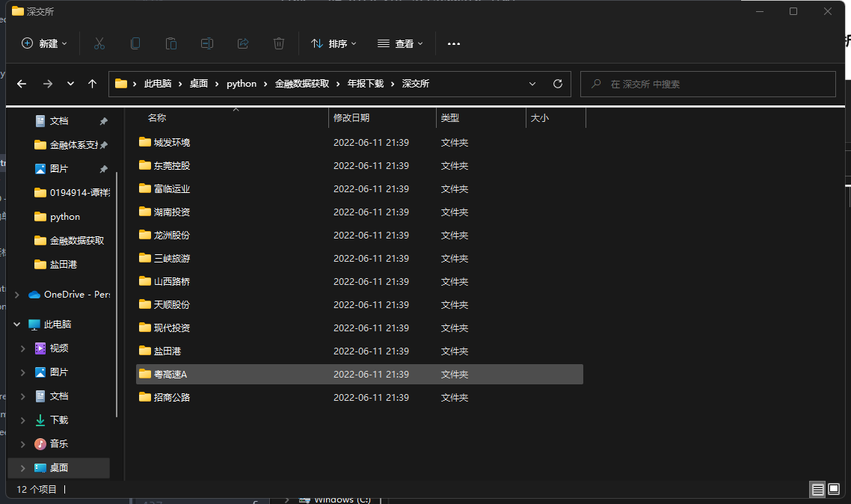The height and width of the screenshot is (504, 851).
Task: Click the 深交所 window title text
Action: [x=40, y=11]
